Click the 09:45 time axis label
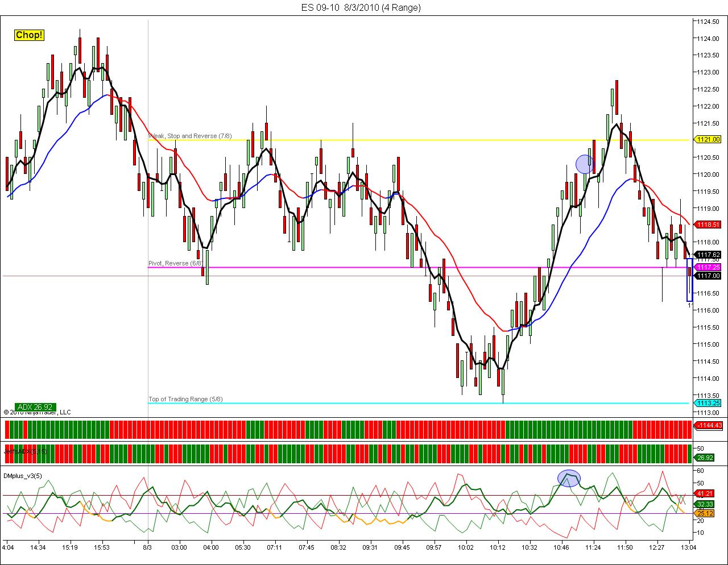The image size is (728, 565). [402, 547]
